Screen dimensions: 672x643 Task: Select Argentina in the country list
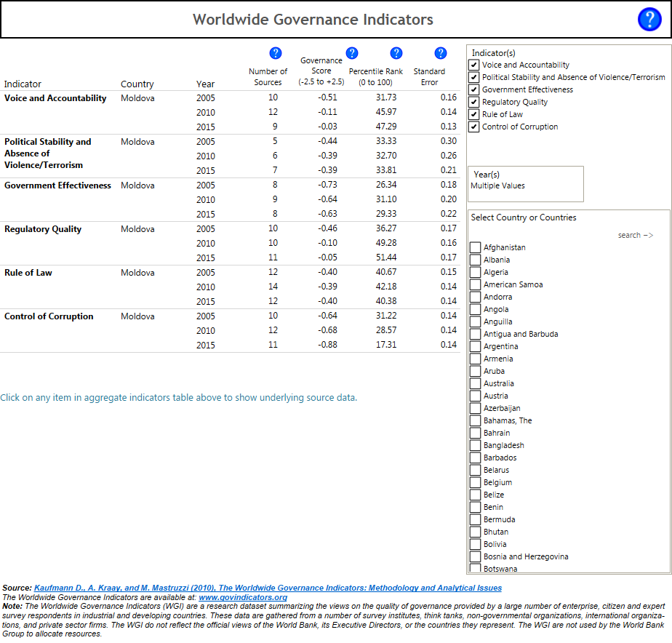tap(476, 347)
